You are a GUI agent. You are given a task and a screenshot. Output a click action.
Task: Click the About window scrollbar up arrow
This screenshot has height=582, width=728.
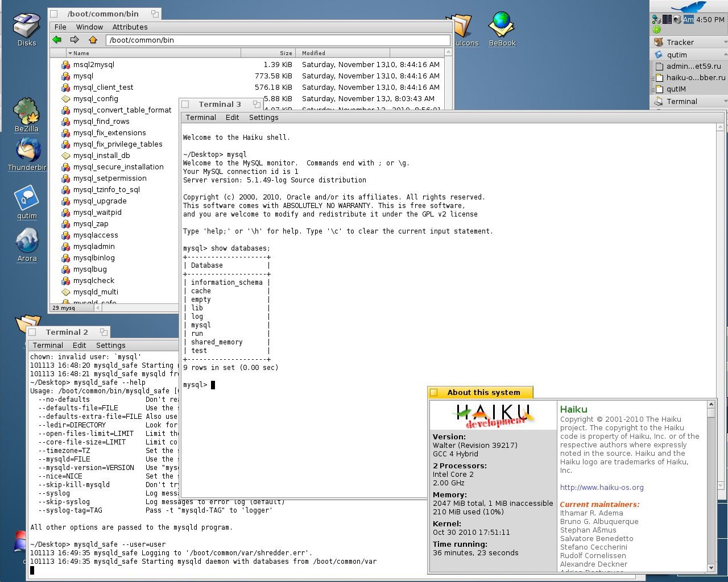point(711,404)
